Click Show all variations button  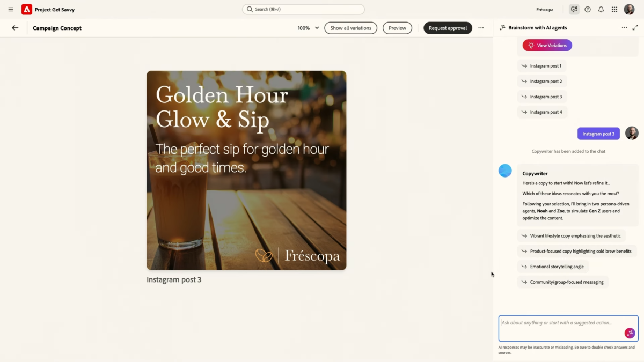click(x=350, y=28)
